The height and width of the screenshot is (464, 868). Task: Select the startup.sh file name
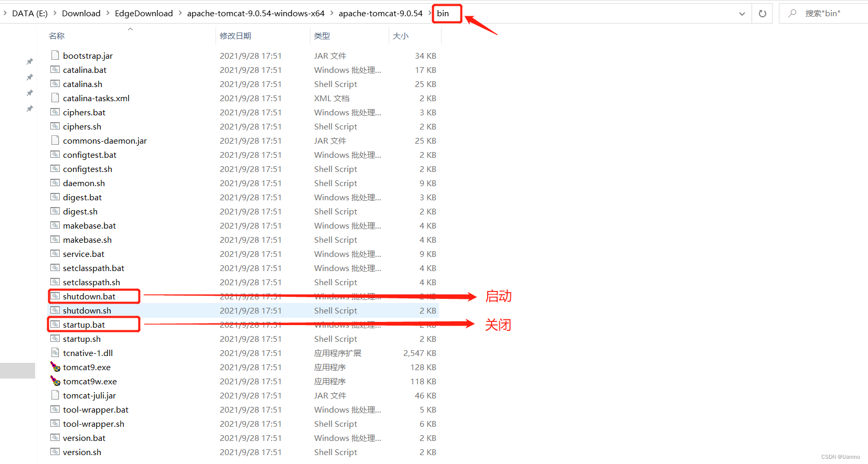tap(82, 339)
